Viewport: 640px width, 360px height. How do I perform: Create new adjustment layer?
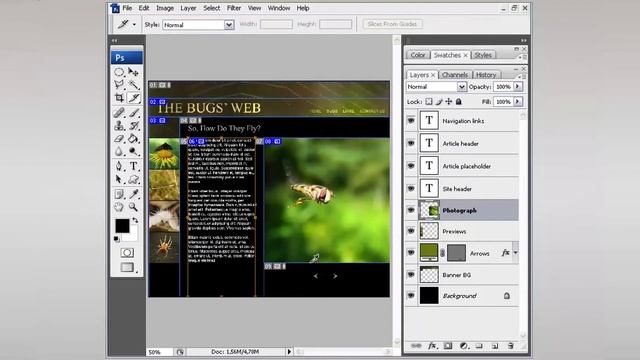click(464, 346)
